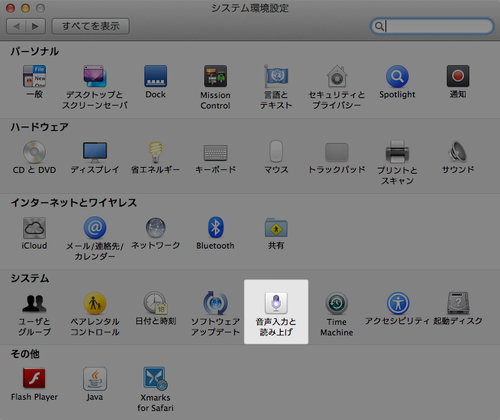Image resolution: width=500 pixels, height=420 pixels.
Task: Go forward with the right arrow button
Action: point(35,26)
